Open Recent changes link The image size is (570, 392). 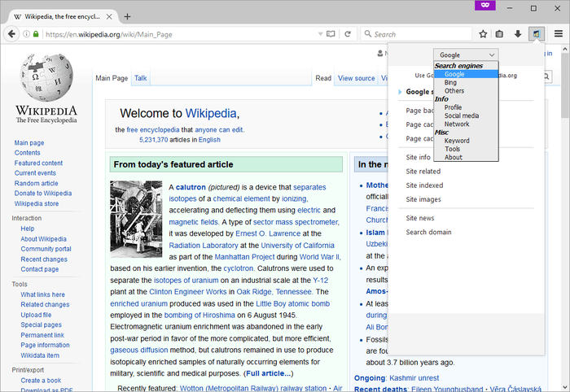(x=44, y=259)
